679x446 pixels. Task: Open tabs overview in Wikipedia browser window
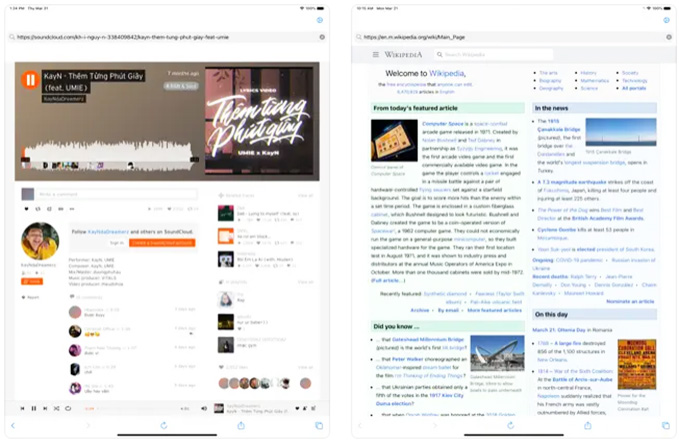pyautogui.click(x=666, y=426)
